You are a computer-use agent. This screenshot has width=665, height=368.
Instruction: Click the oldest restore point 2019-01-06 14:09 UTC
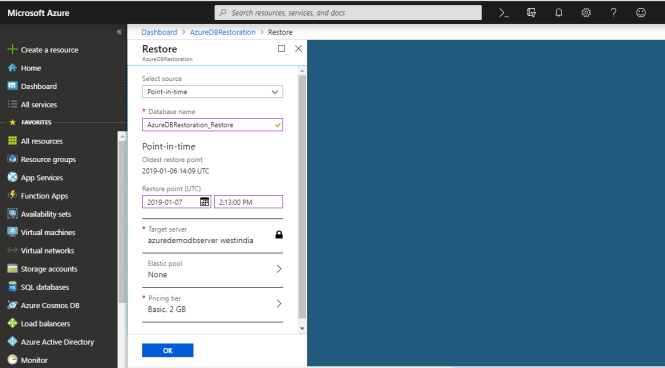pos(176,171)
